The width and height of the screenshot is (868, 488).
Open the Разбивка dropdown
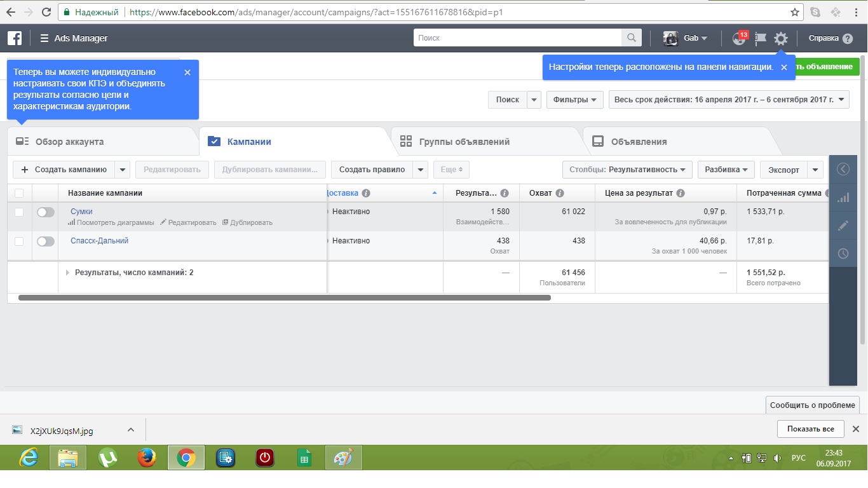pyautogui.click(x=726, y=170)
